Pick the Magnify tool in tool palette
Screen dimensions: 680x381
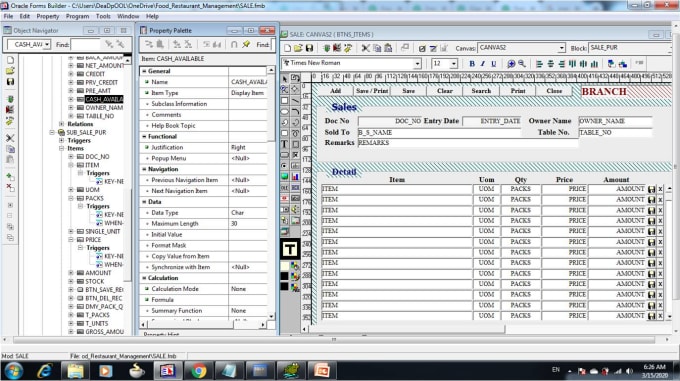tap(284, 89)
